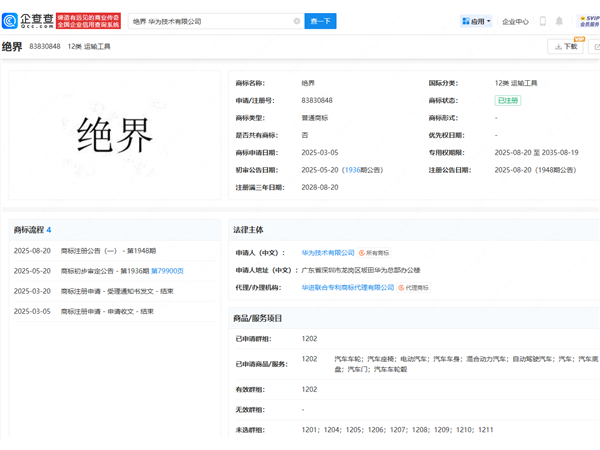Viewport: 600px width, 450px height.
Task: Open the agency link 华进联合专利商标代理有限公司
Action: pyautogui.click(x=348, y=287)
